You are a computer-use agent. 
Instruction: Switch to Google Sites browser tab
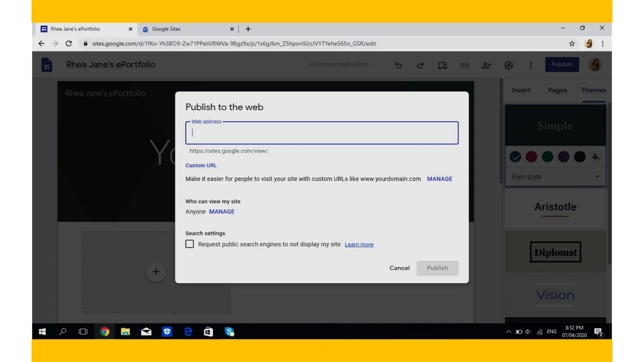tap(188, 29)
